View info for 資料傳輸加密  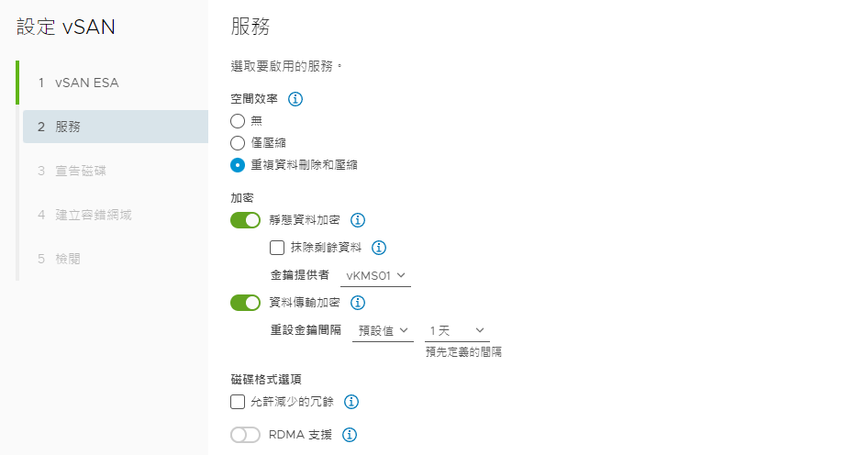[x=358, y=303]
